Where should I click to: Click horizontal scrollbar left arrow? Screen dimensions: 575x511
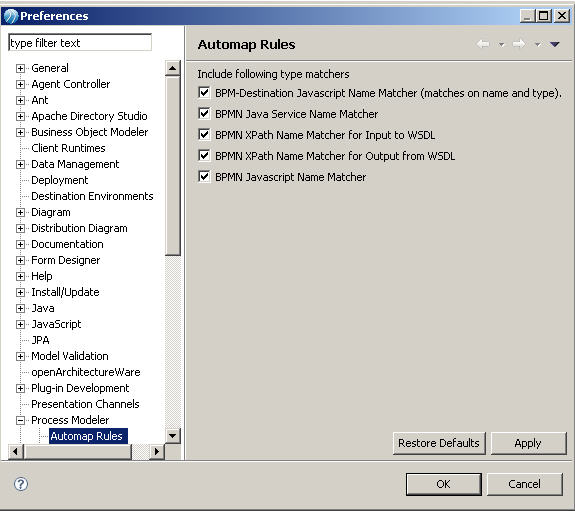(x=15, y=451)
